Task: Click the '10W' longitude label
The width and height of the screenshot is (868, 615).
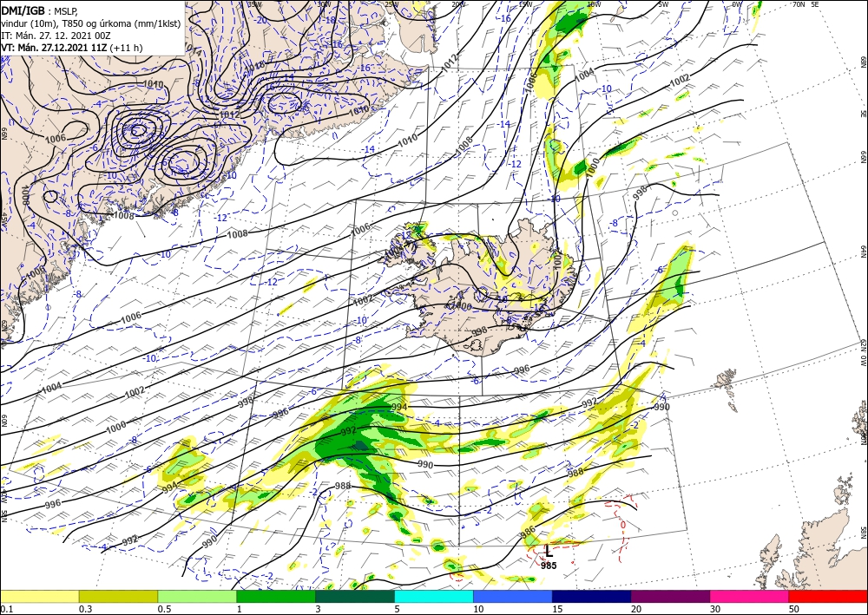Action: point(594,4)
